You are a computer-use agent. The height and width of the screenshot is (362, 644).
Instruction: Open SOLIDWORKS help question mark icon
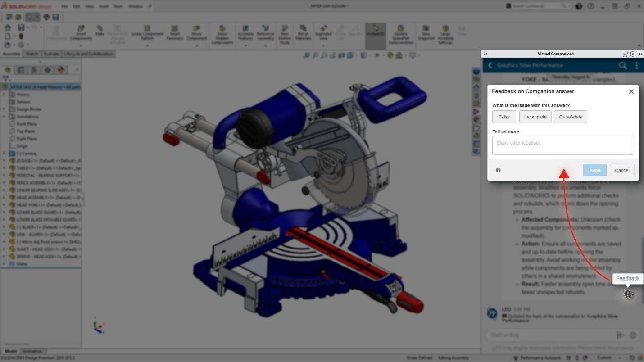pyautogui.click(x=590, y=6)
